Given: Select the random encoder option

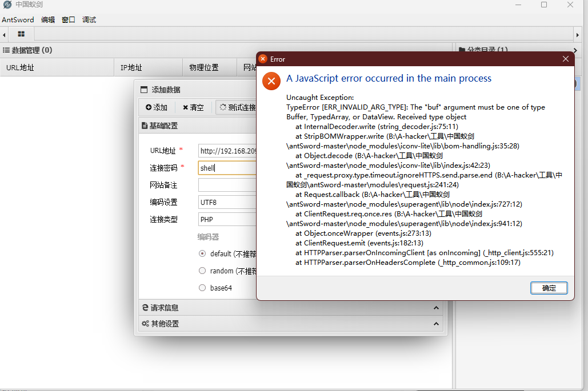Looking at the screenshot, I should (202, 271).
